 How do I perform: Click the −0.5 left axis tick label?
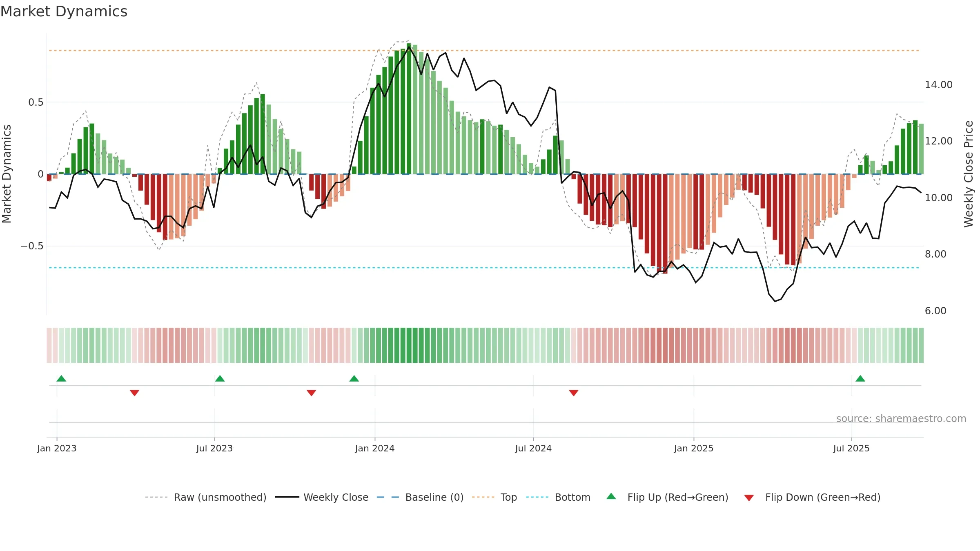(32, 246)
